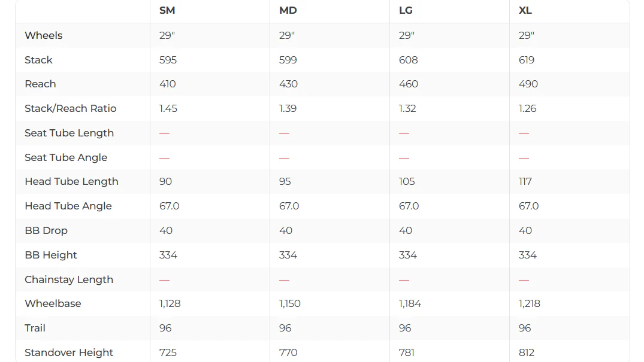The width and height of the screenshot is (644, 362).
Task: Click the Reach row label
Action: 40,84
